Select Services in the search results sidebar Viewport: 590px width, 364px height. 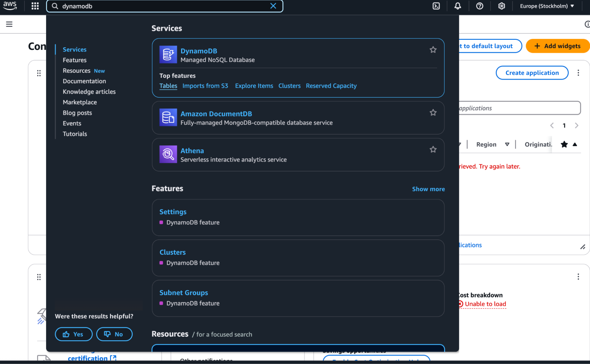click(74, 50)
